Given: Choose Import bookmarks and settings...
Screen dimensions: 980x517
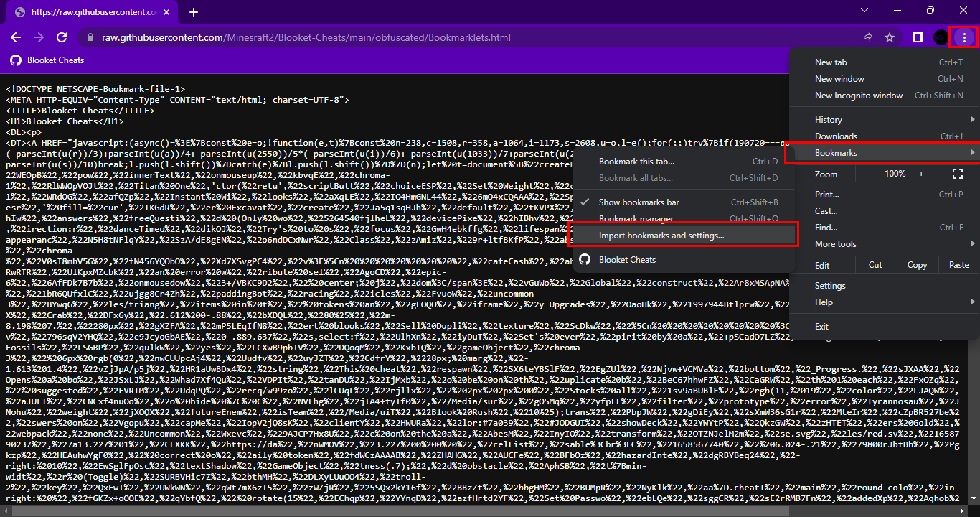Looking at the screenshot, I should pos(684,235).
